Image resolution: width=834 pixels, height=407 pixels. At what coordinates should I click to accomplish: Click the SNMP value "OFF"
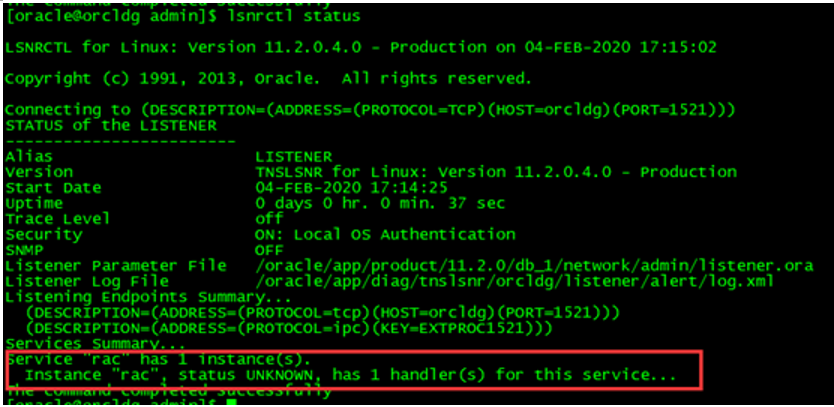(269, 249)
